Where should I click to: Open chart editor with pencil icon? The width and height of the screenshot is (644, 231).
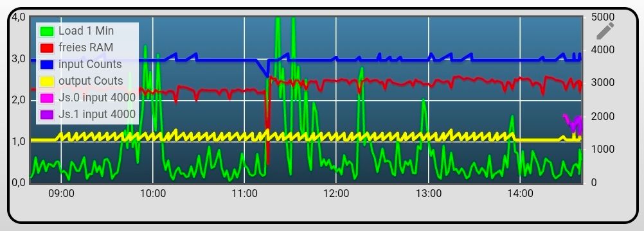coord(605,31)
